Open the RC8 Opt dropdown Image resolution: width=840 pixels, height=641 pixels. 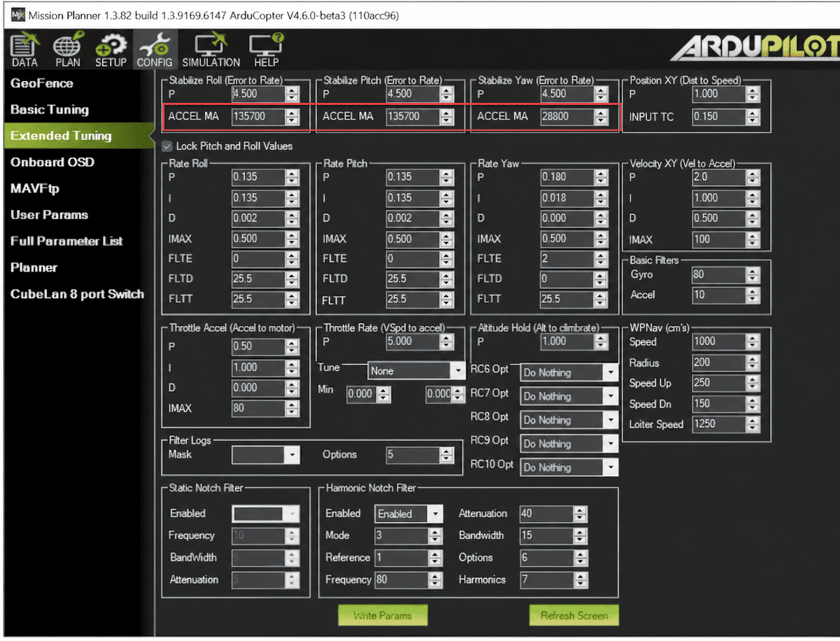(569, 421)
